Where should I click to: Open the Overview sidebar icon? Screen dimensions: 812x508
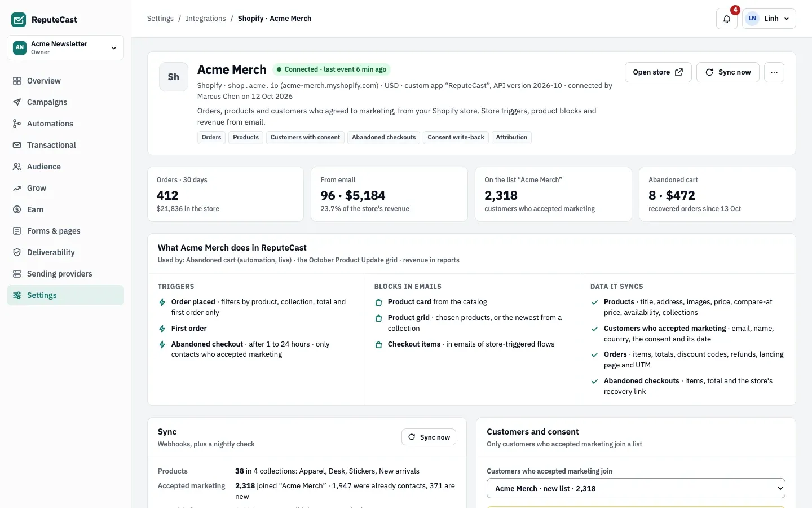click(x=17, y=81)
